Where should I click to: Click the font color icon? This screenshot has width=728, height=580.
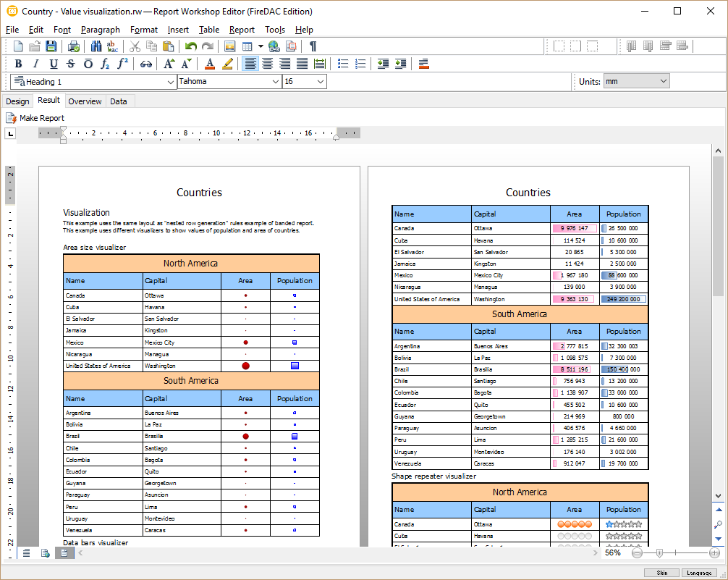[x=210, y=64]
